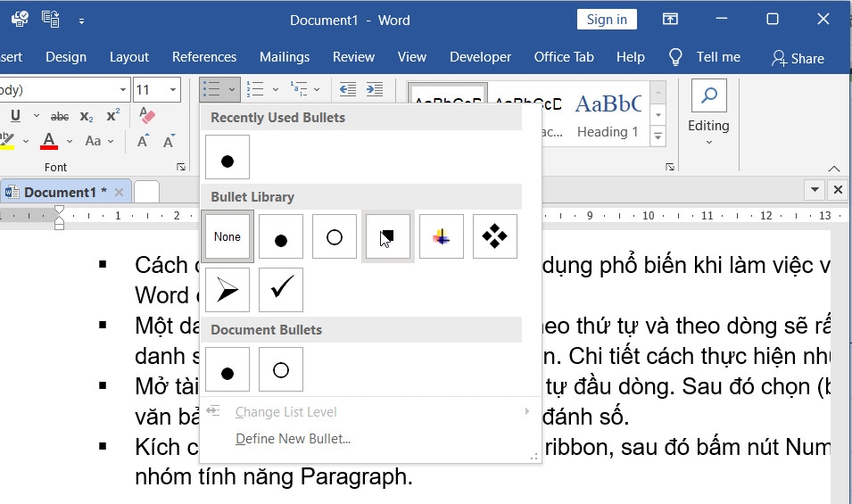
Task: Open the Review tab
Action: click(x=353, y=57)
